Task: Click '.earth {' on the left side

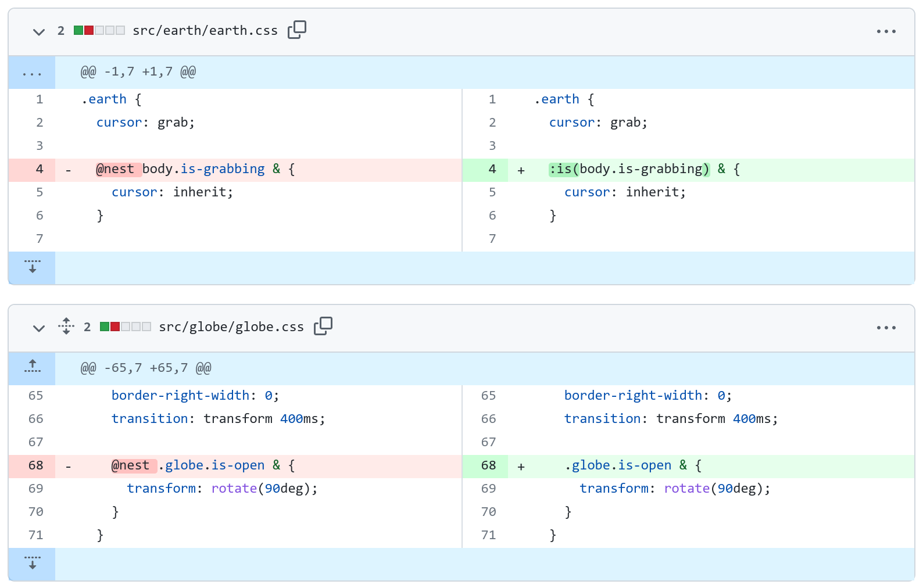Action: click(111, 100)
